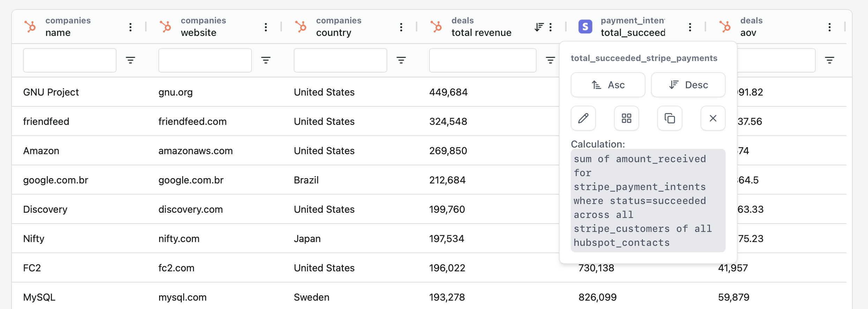Click the filter icon for deals aov

(x=830, y=60)
